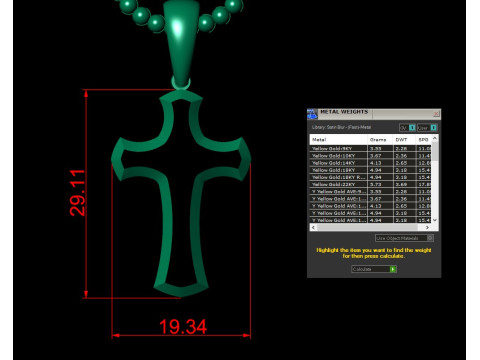This screenshot has height=360, width=480.
Task: Click the 3.55 grams value for Yellow Gold:9KY
Action: point(375,149)
